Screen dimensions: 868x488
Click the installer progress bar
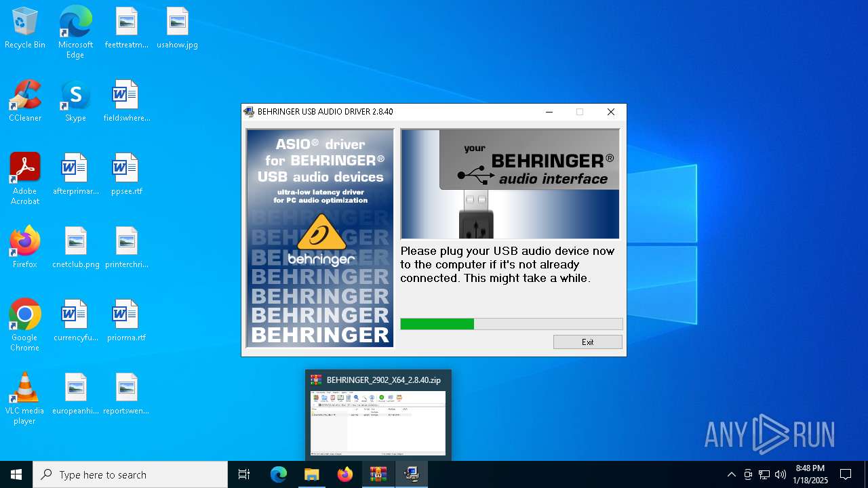tap(511, 324)
